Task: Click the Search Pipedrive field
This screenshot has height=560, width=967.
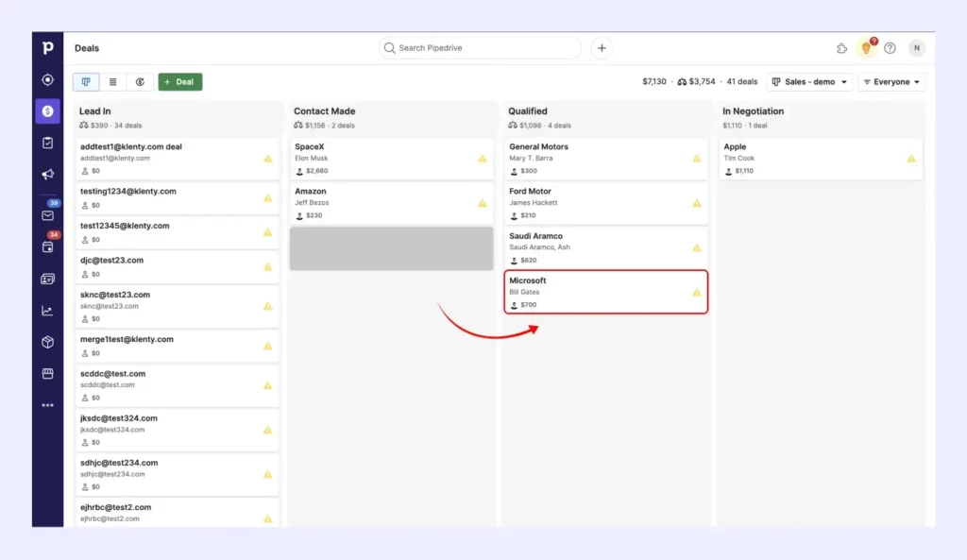Action: 480,47
